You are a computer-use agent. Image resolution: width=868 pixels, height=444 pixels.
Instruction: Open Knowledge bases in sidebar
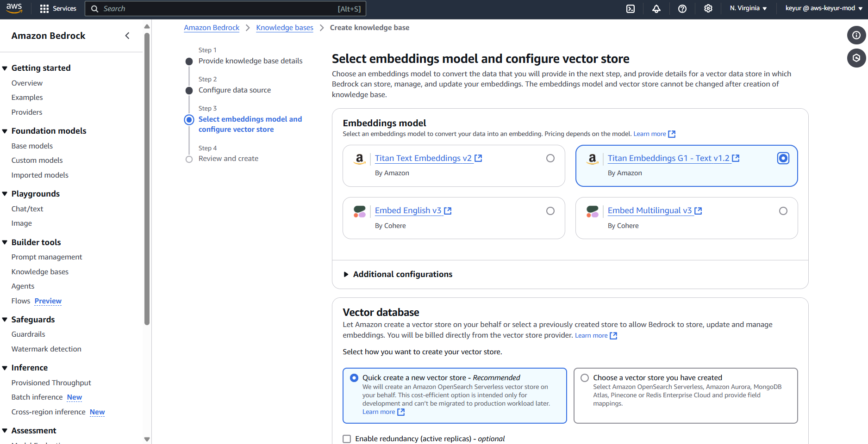click(x=40, y=272)
